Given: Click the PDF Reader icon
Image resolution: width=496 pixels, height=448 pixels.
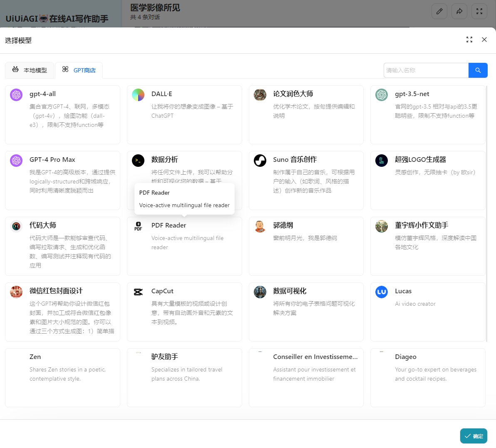Looking at the screenshot, I should 138,226.
